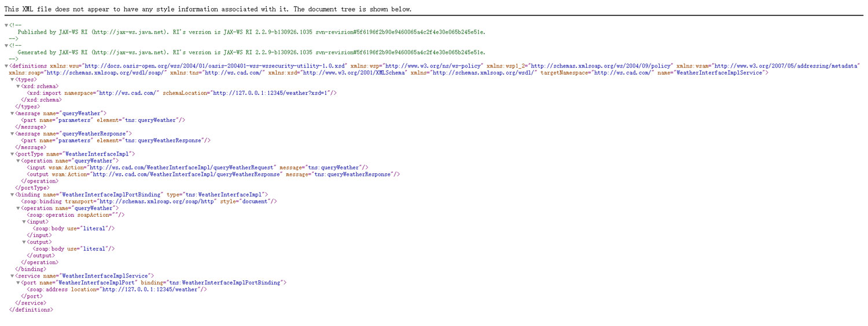Collapse portType WeatherInterfaceImpl node

pyautogui.click(x=12, y=154)
